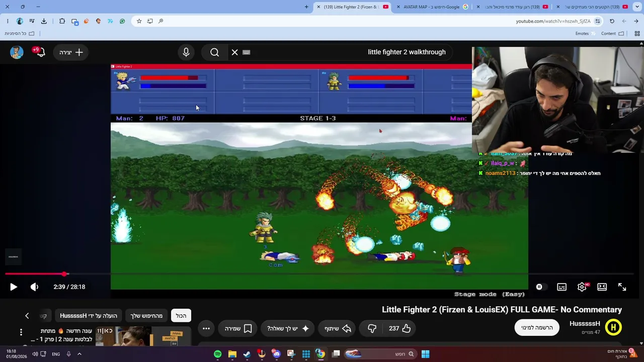Bookmark this page with star
The width and height of the screenshot is (644, 362).
click(x=139, y=21)
